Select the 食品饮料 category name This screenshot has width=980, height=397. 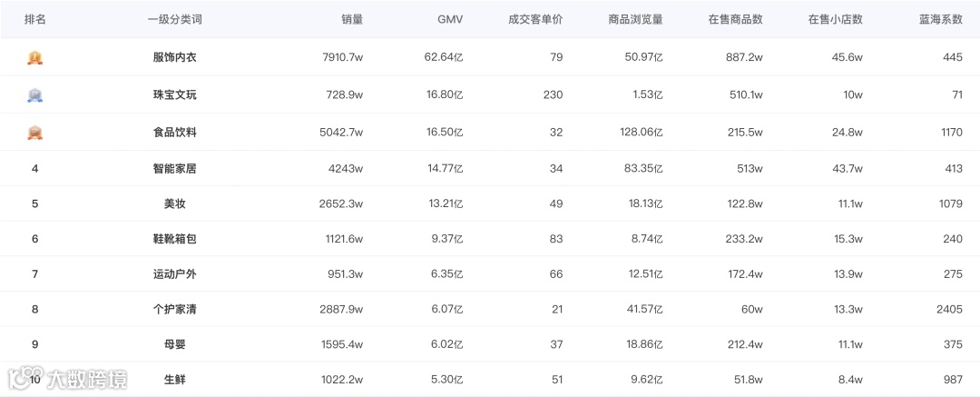pyautogui.click(x=174, y=132)
